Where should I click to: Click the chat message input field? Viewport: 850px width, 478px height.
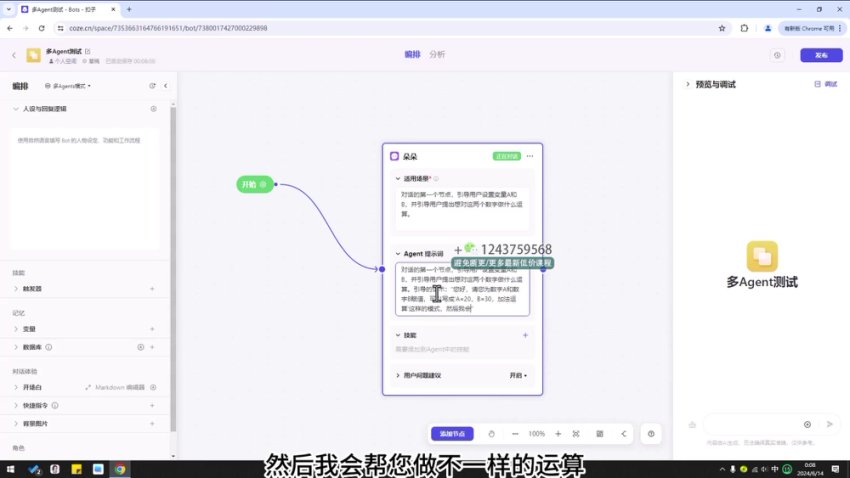tap(750, 424)
